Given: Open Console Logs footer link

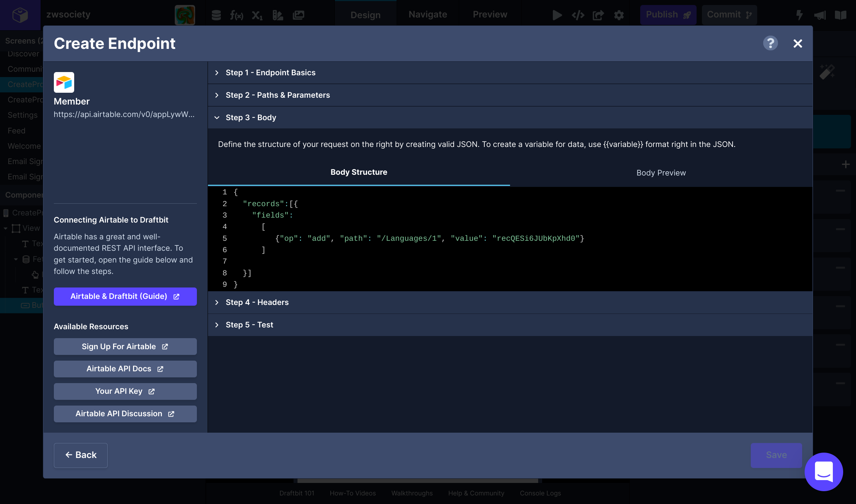Looking at the screenshot, I should tap(540, 493).
